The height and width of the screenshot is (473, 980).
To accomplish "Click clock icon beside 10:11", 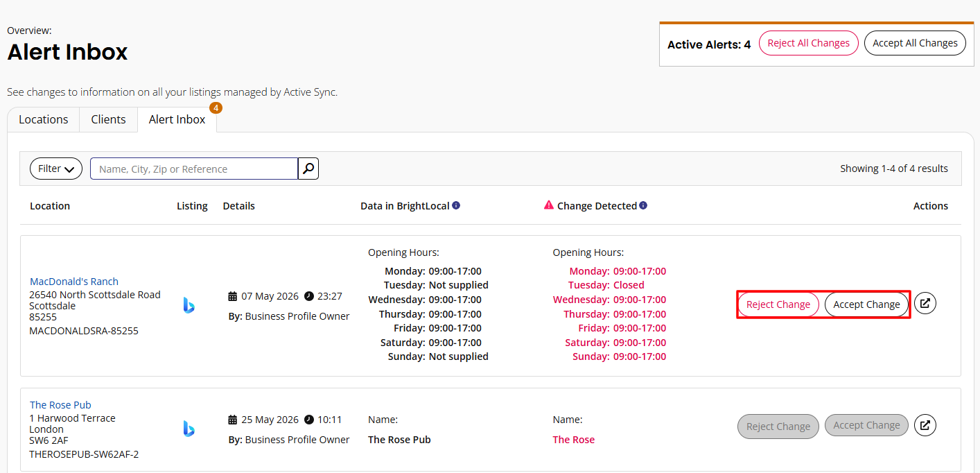I will pyautogui.click(x=308, y=420).
